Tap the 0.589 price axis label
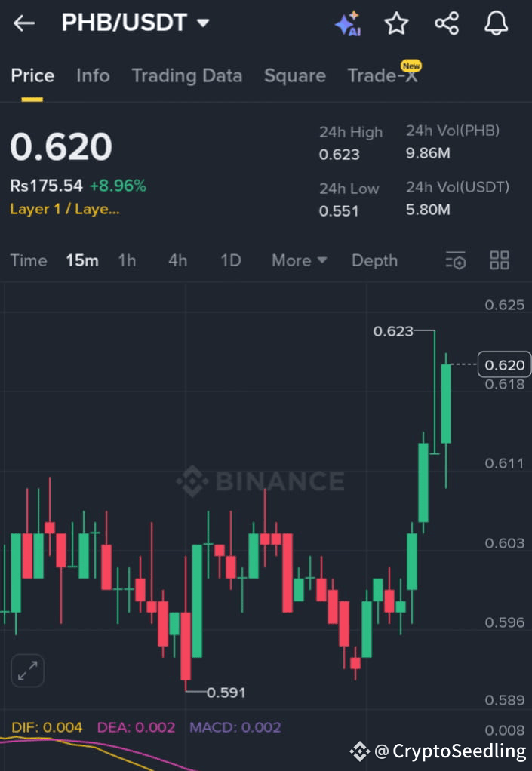The image size is (532, 771). 505,699
